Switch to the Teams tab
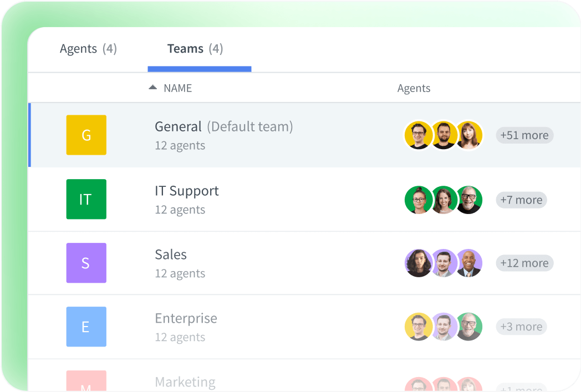 (x=194, y=49)
